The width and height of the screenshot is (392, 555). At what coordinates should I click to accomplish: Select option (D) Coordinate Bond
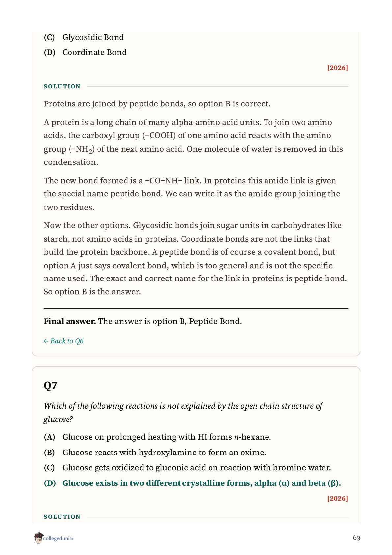point(85,52)
